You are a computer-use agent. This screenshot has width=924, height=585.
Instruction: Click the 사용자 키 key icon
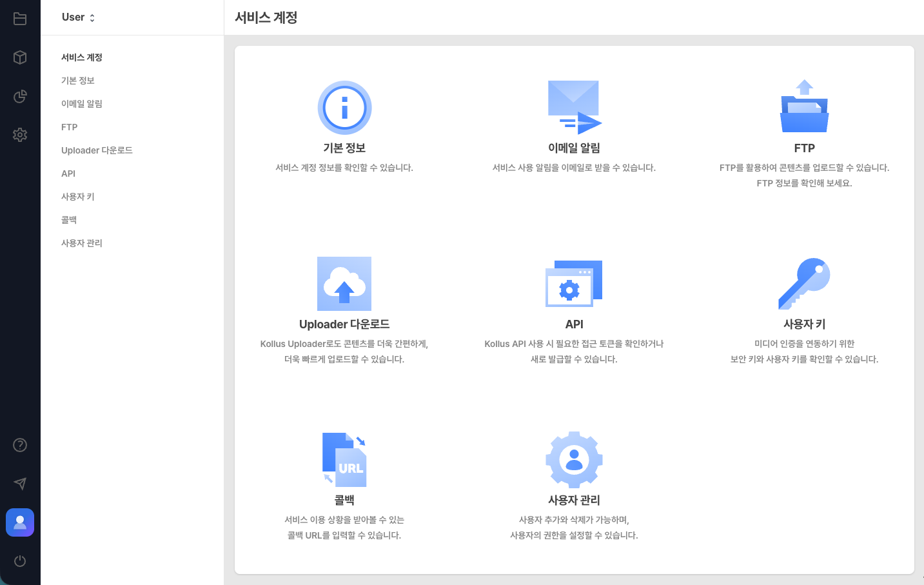click(804, 284)
